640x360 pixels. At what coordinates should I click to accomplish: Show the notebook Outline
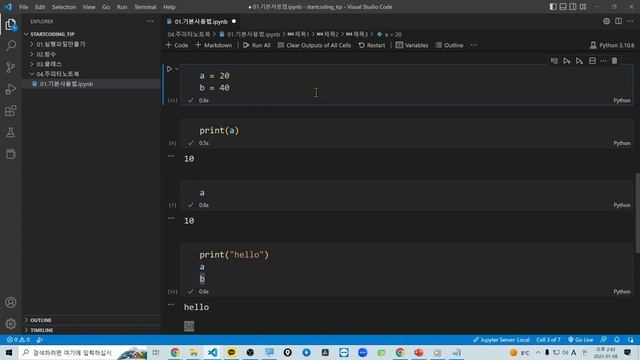pyautogui.click(x=449, y=45)
